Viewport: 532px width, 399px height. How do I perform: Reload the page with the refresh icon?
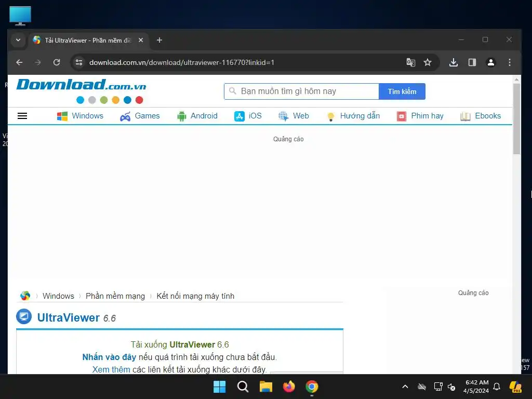[x=57, y=62]
